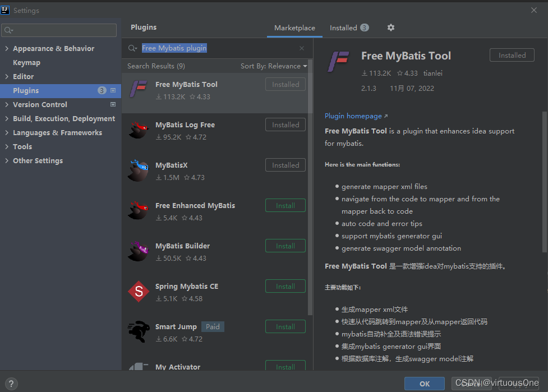Click the version number 2.1.3
548x392 pixels.
click(x=369, y=89)
